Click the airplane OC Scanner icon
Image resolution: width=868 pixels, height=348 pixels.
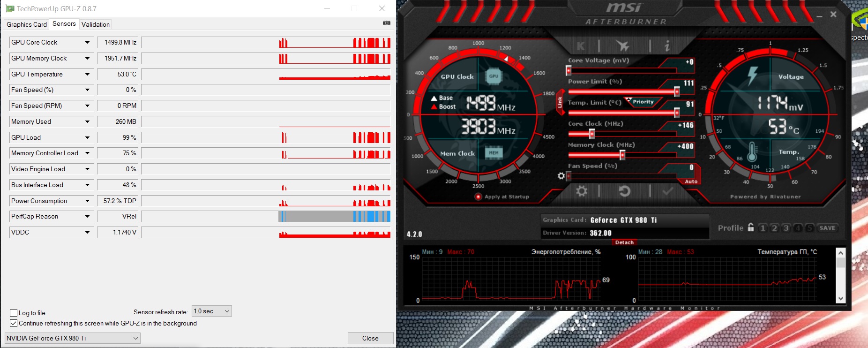point(622,46)
